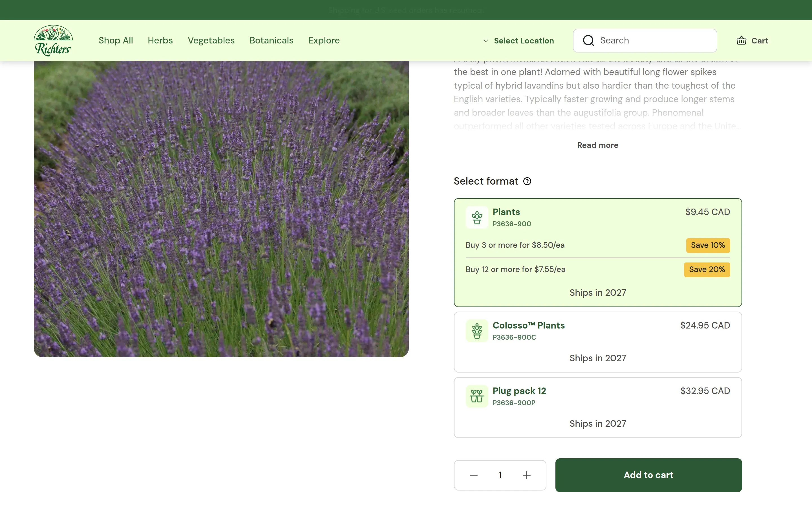Viewport: 812px width, 508px height.
Task: Click the P3636-900C product code
Action: point(514,337)
